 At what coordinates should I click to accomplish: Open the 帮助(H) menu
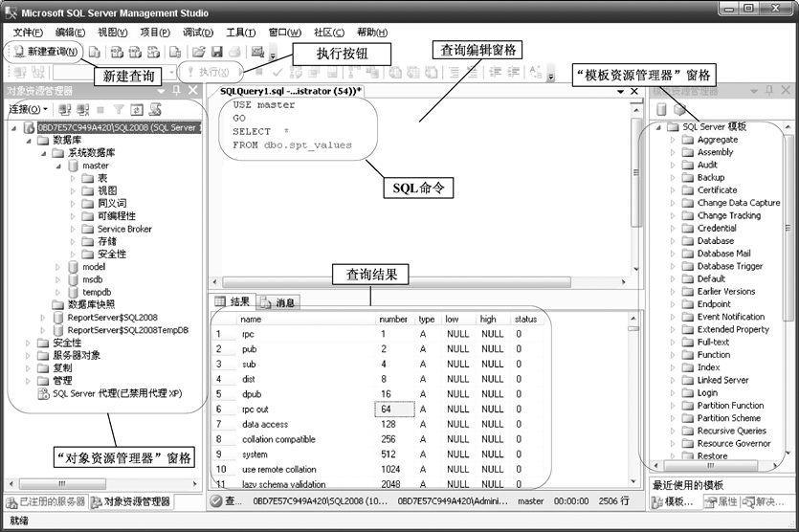pyautogui.click(x=372, y=33)
